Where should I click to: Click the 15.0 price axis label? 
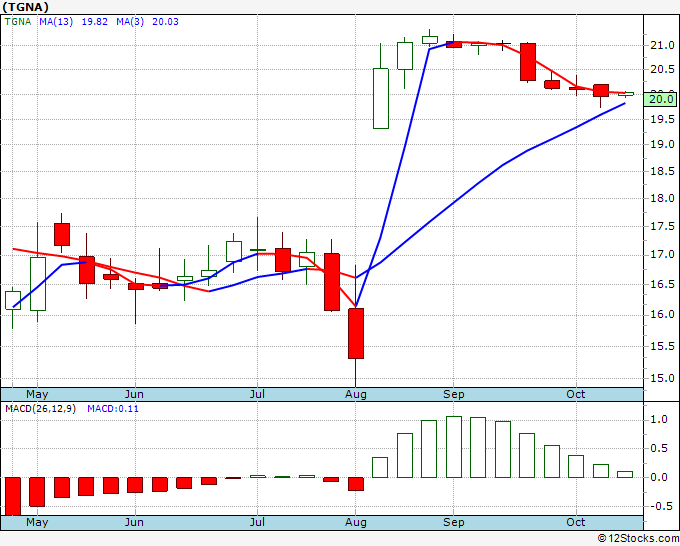click(x=662, y=379)
